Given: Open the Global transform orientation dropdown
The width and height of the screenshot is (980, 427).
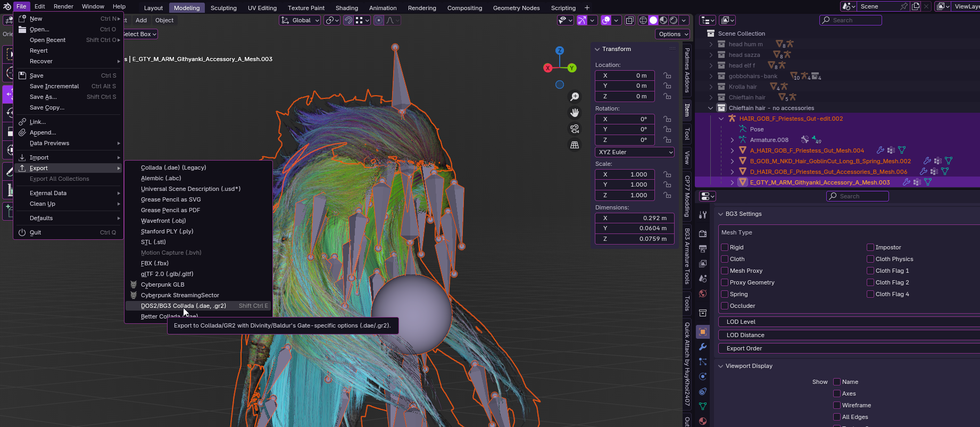Looking at the screenshot, I should tap(300, 20).
